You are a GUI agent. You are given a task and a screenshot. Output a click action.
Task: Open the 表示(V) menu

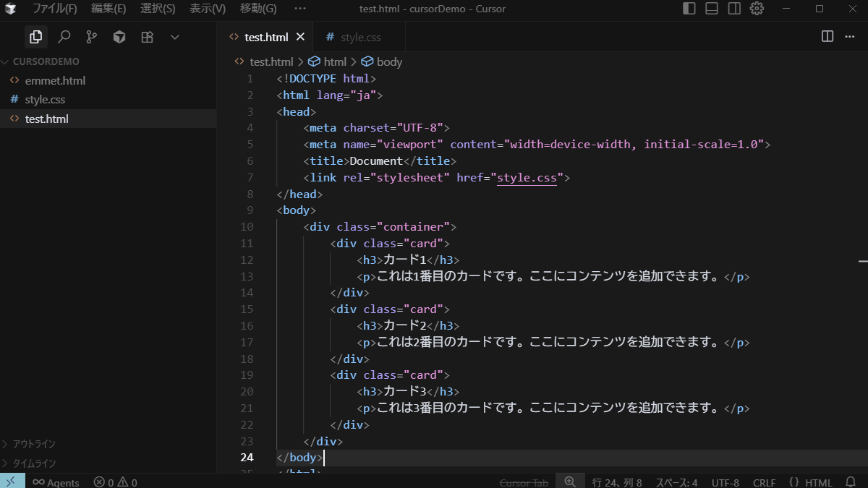pos(208,9)
